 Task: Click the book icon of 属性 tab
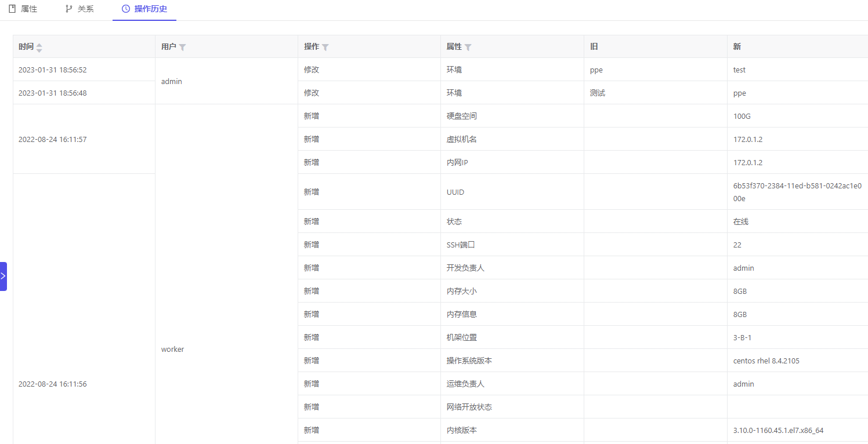pos(12,9)
